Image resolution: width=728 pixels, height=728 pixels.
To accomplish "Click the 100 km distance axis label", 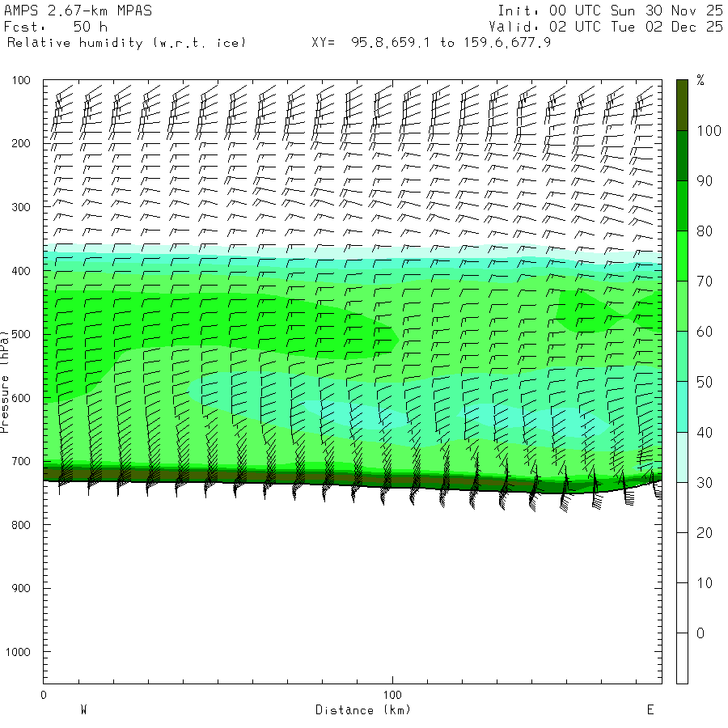I will click(x=392, y=695).
